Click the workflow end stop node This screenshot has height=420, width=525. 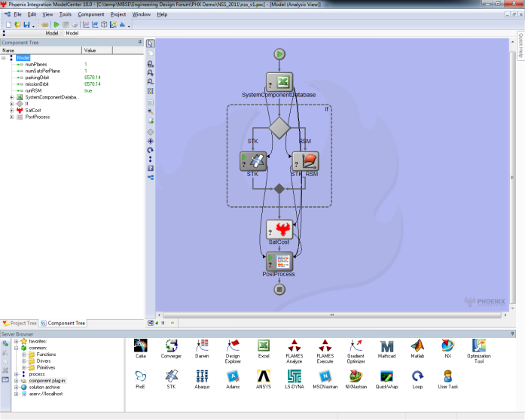279,289
